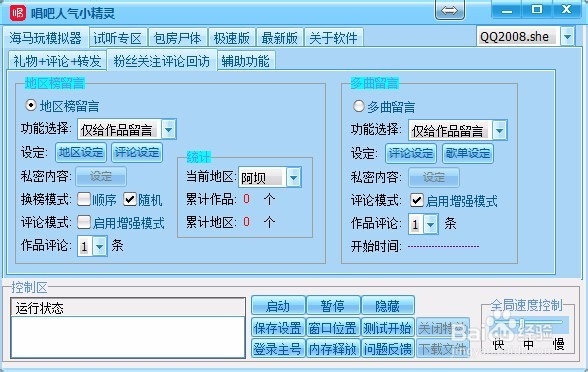Click the 暂停 button
Viewport: 588px width, 372px height.
coord(333,306)
